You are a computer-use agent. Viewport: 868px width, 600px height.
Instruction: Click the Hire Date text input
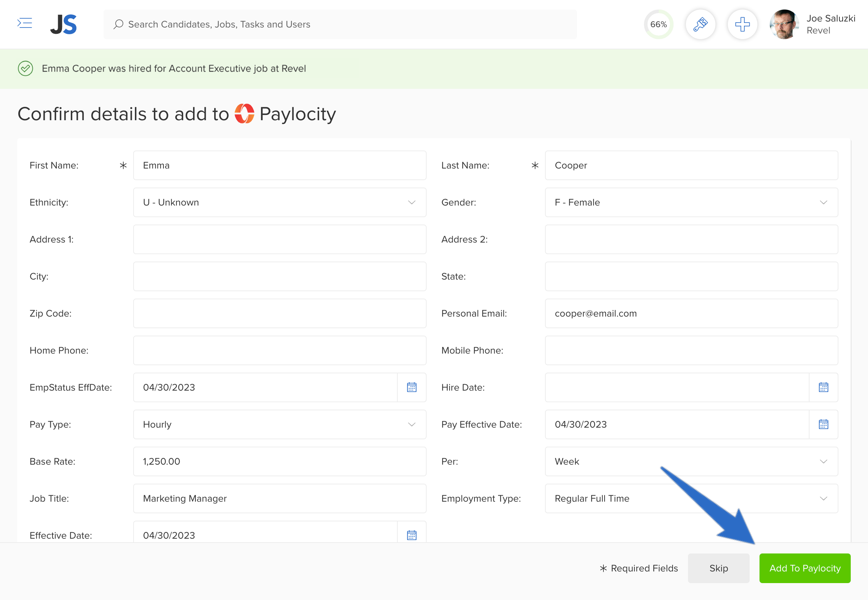pyautogui.click(x=677, y=387)
